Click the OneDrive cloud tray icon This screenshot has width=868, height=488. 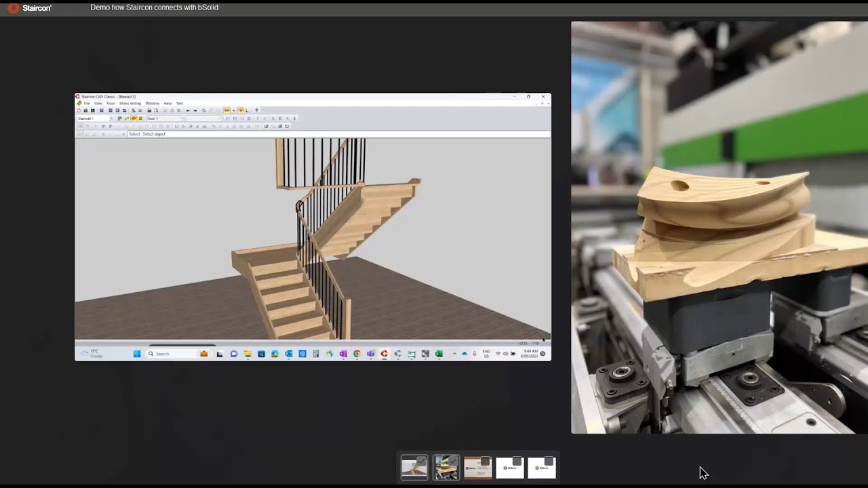coord(465,354)
